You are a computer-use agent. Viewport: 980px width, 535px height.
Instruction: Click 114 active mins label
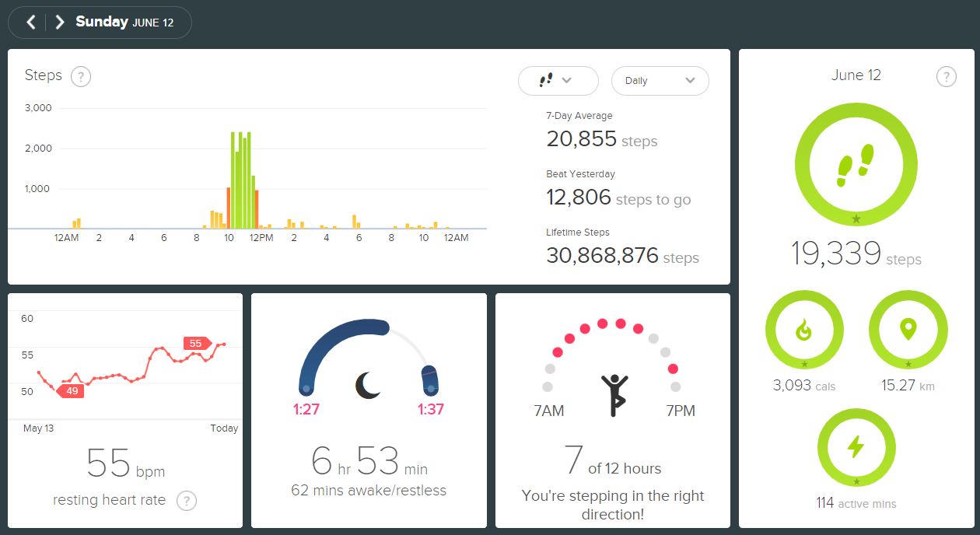[x=856, y=503]
